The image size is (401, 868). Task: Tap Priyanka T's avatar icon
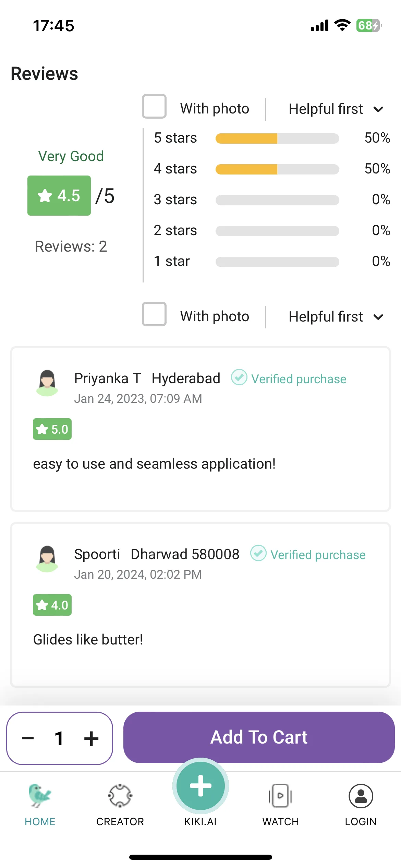click(x=47, y=383)
